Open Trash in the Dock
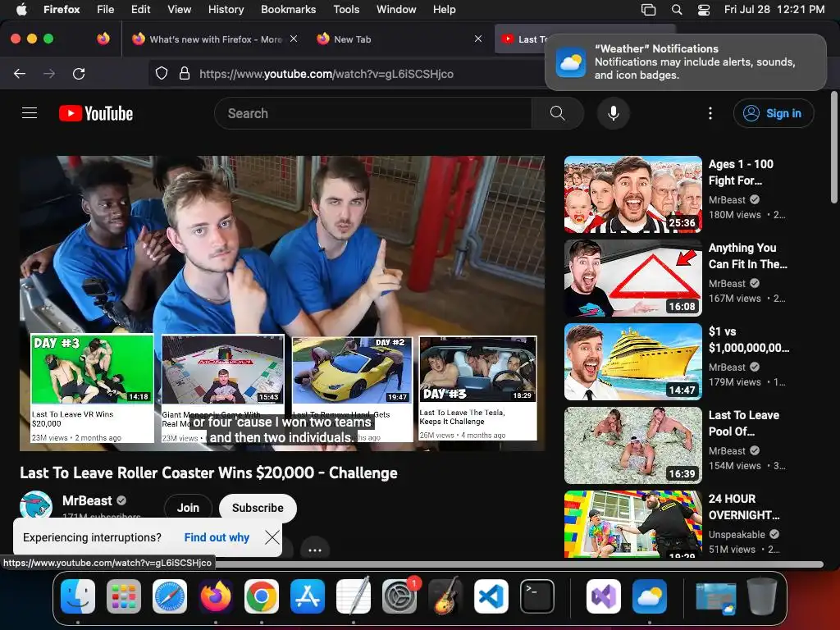Viewport: 840px width, 630px height. (x=762, y=596)
